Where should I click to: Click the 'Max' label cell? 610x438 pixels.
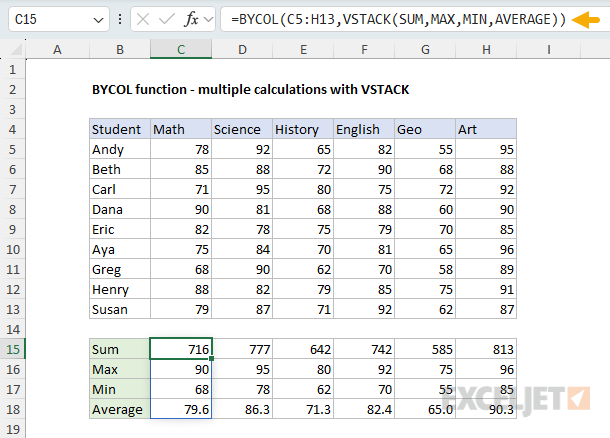120,369
